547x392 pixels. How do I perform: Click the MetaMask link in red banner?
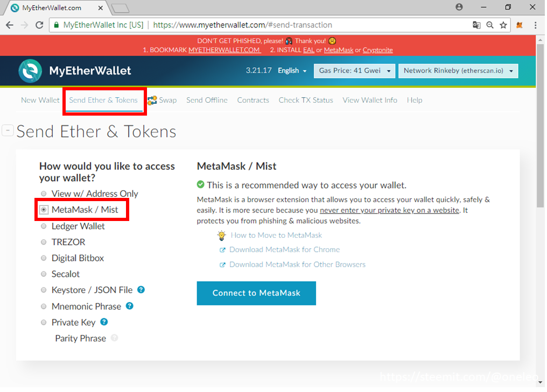(x=339, y=50)
